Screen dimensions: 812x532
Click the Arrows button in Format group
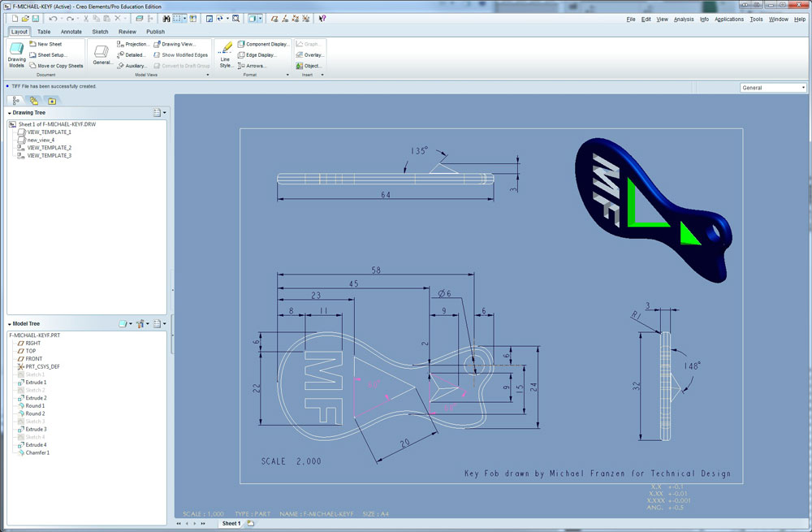pyautogui.click(x=253, y=66)
